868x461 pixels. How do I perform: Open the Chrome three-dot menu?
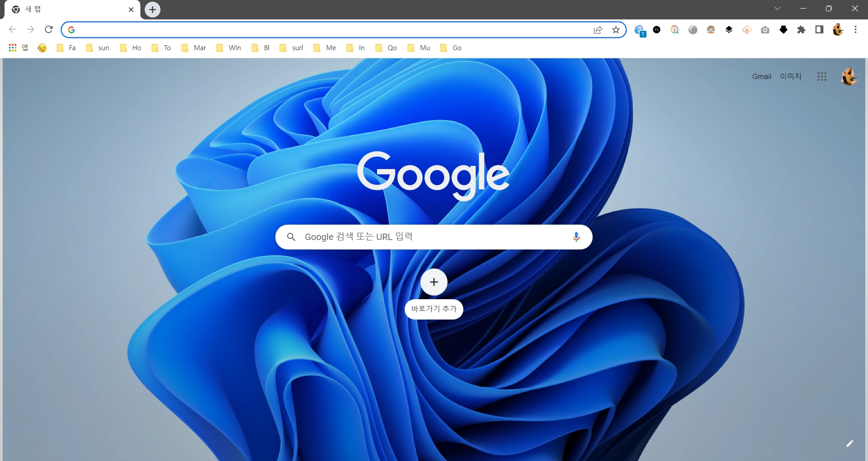point(855,29)
